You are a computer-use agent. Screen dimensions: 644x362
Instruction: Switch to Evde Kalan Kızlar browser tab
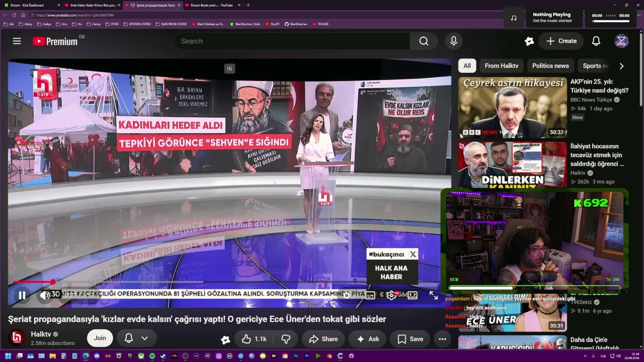93,5
